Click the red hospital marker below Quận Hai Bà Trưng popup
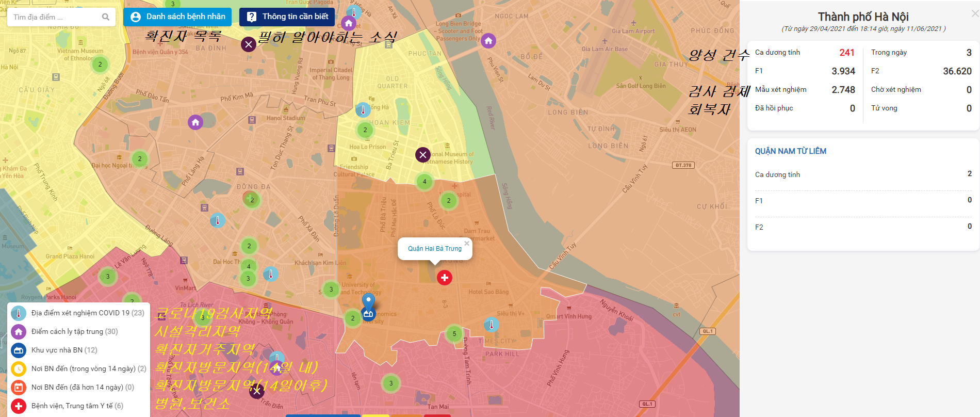This screenshot has height=417, width=980. coord(444,278)
